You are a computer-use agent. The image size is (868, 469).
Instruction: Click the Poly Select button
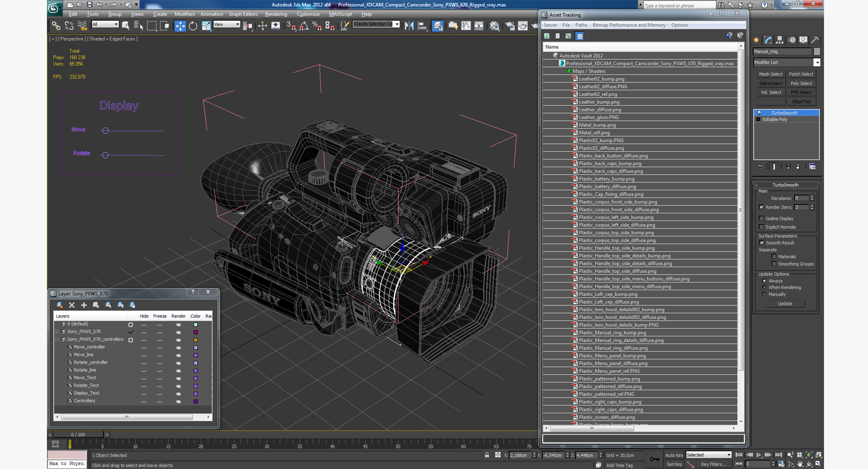click(801, 83)
